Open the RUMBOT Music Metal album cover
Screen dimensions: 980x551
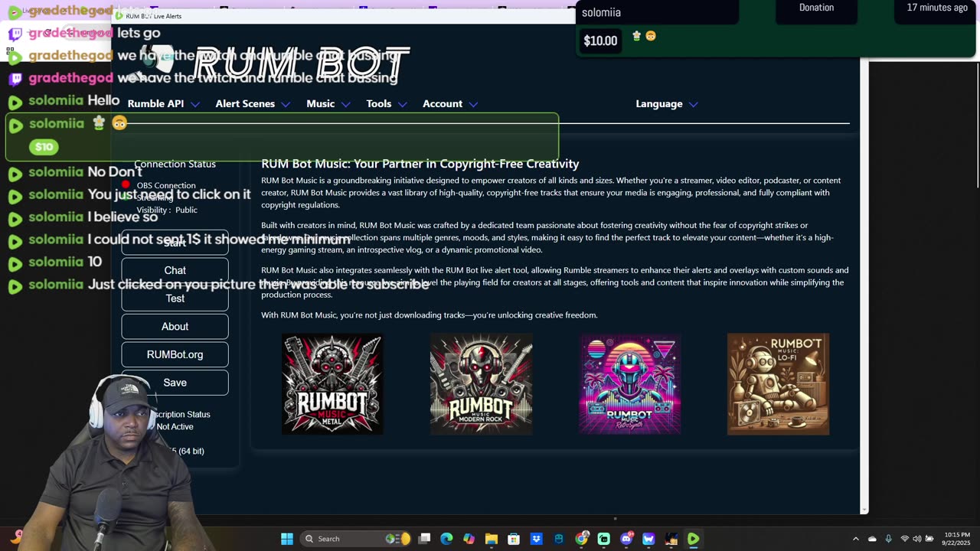[332, 384]
